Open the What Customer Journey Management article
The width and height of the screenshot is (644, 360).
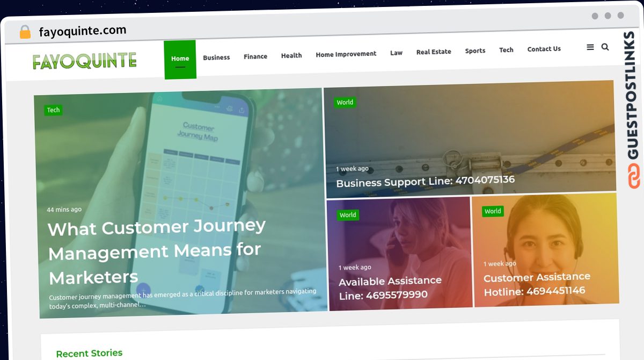(156, 251)
